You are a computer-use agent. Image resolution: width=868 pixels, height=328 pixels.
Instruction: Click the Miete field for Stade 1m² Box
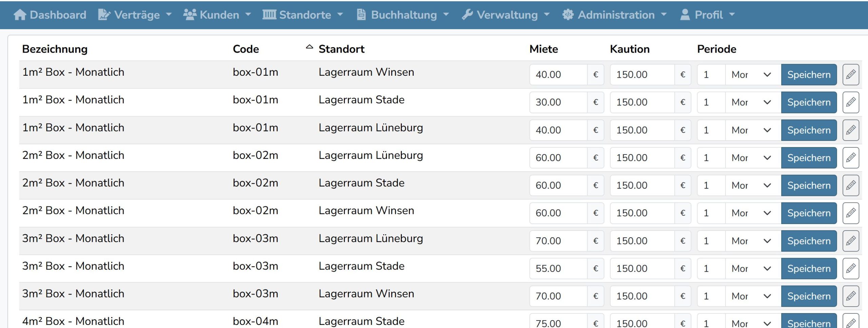tap(558, 102)
